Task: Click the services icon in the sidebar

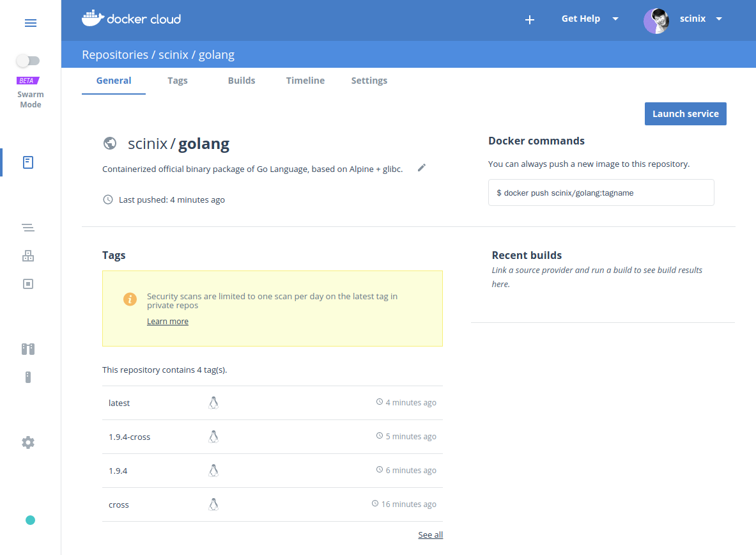Action: point(28,256)
